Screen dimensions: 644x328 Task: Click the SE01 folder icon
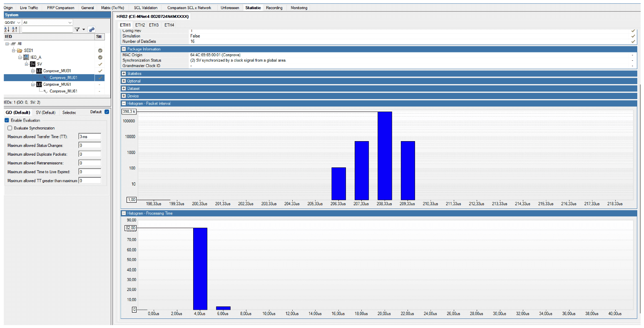[20, 50]
